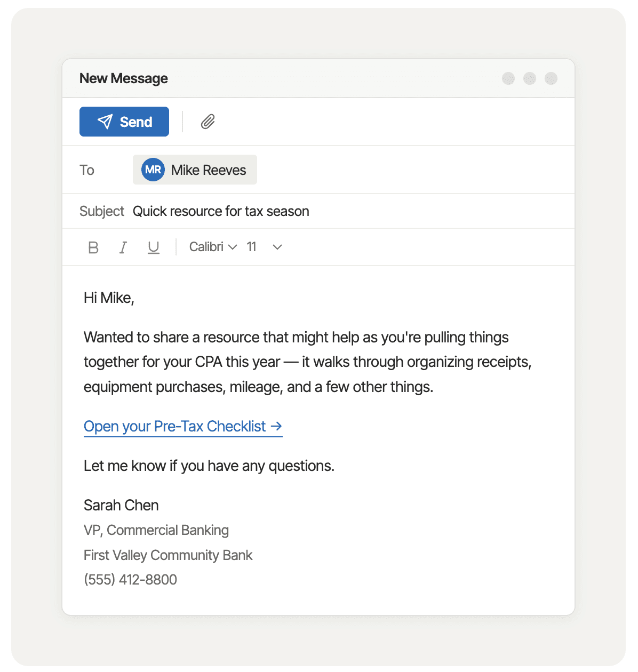This screenshot has width=638, height=672.
Task: Select the Underline formatting icon
Action: coord(154,247)
